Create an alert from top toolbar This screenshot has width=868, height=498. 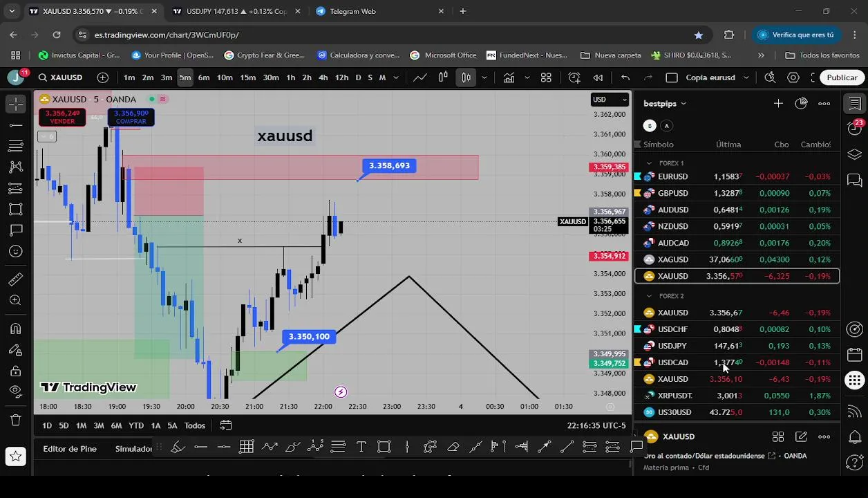pyautogui.click(x=574, y=77)
